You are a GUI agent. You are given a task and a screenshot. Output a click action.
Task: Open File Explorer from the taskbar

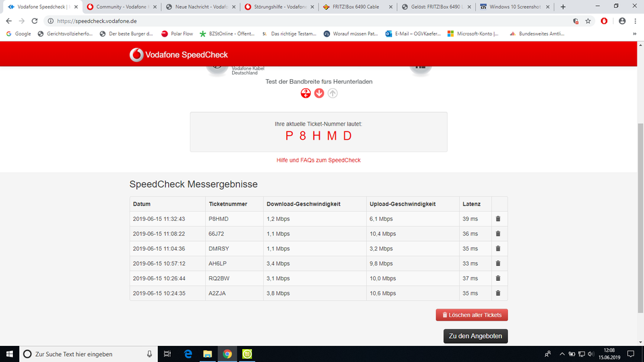[x=208, y=354]
